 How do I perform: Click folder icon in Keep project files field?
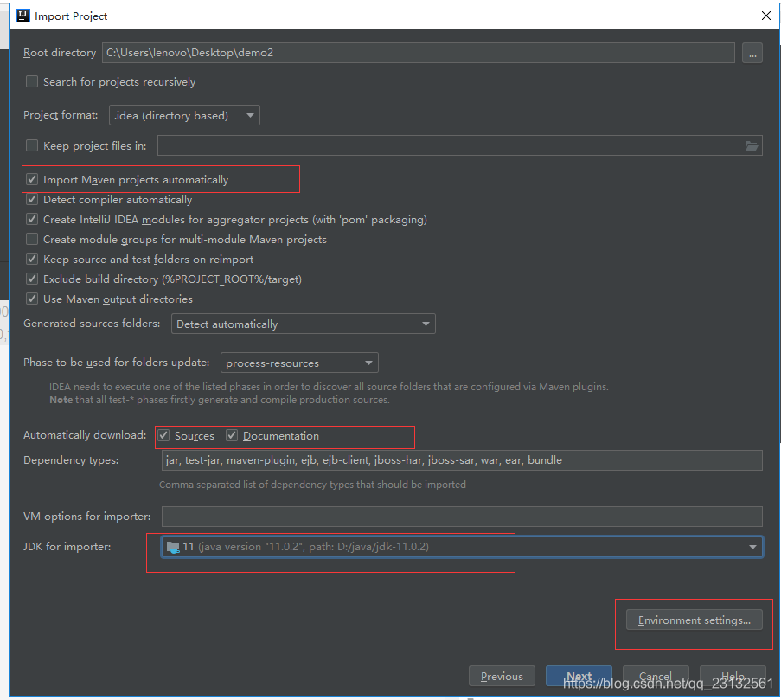[x=751, y=145]
